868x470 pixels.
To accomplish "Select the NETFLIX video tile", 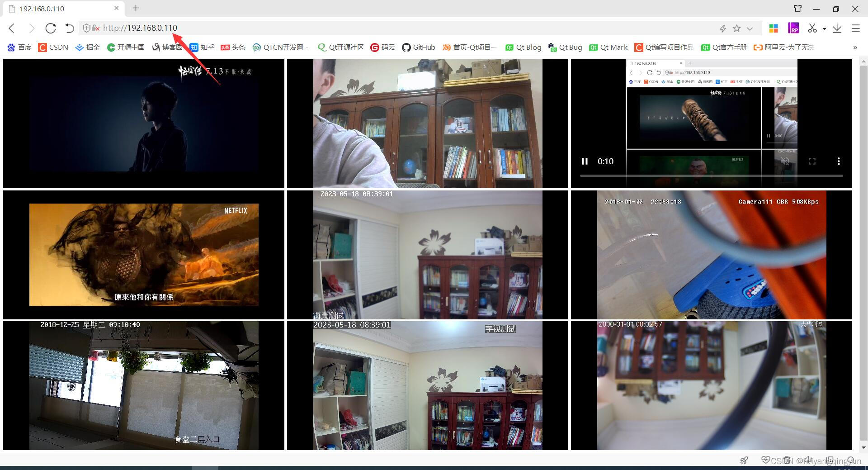I will [x=144, y=255].
